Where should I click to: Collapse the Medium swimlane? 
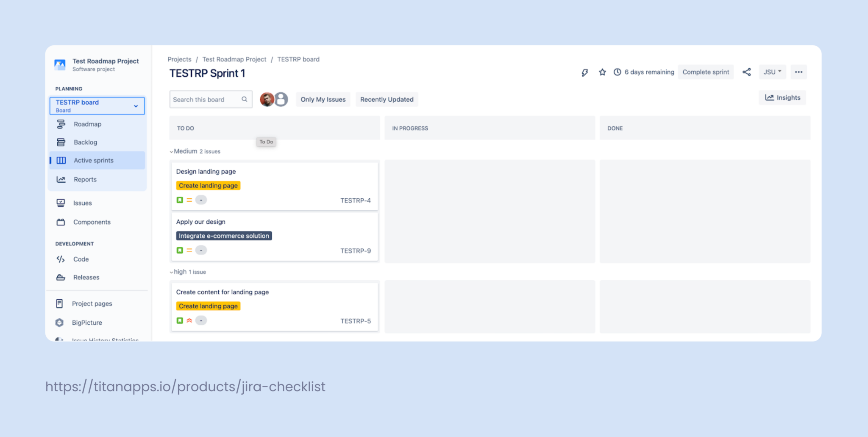pyautogui.click(x=171, y=151)
